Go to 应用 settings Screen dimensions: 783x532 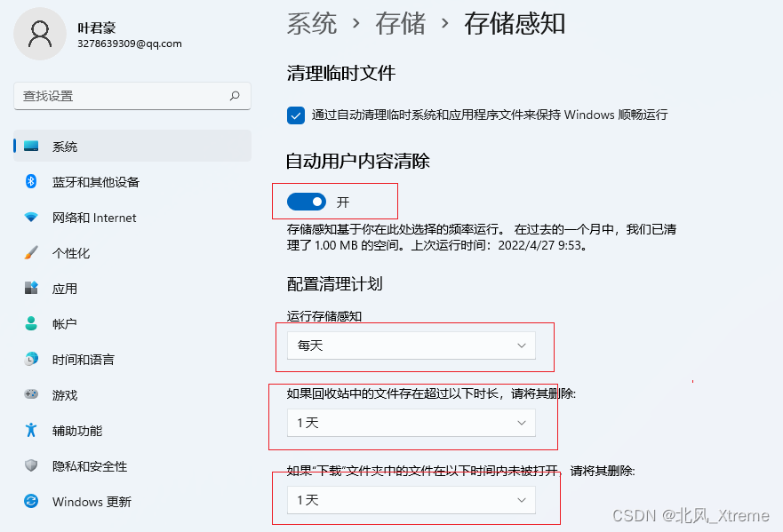pyautogui.click(x=132, y=288)
